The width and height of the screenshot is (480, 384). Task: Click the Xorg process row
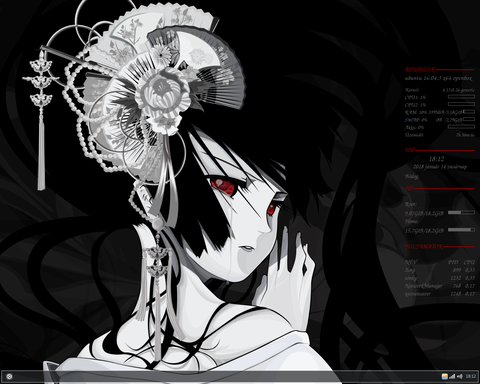point(440,270)
